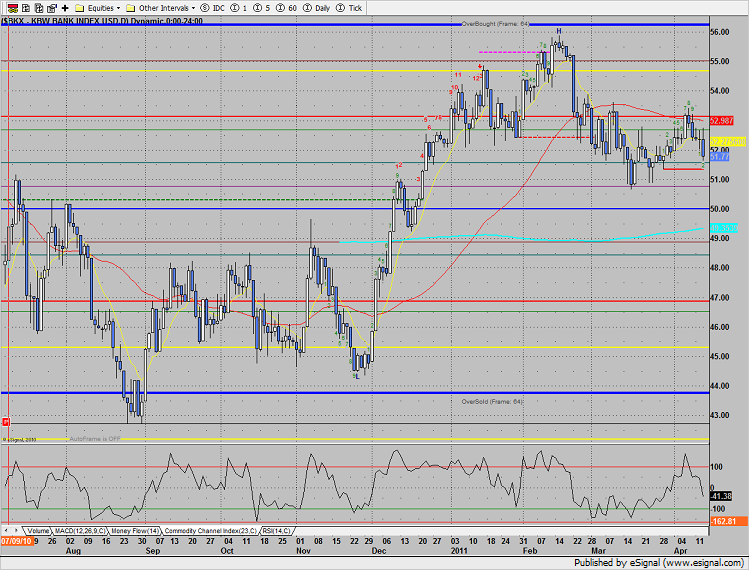Image resolution: width=749 pixels, height=570 pixels.
Task: Click the small red marker near the 43.00 level
Action: (6, 422)
